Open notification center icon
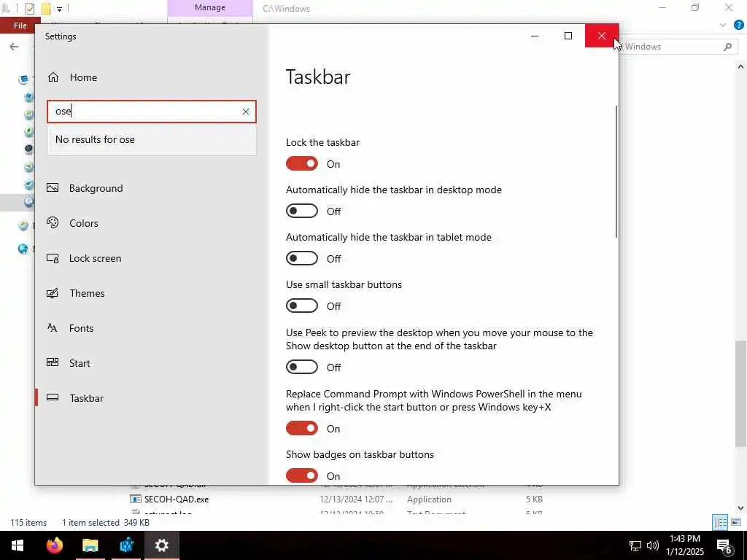 tap(724, 545)
